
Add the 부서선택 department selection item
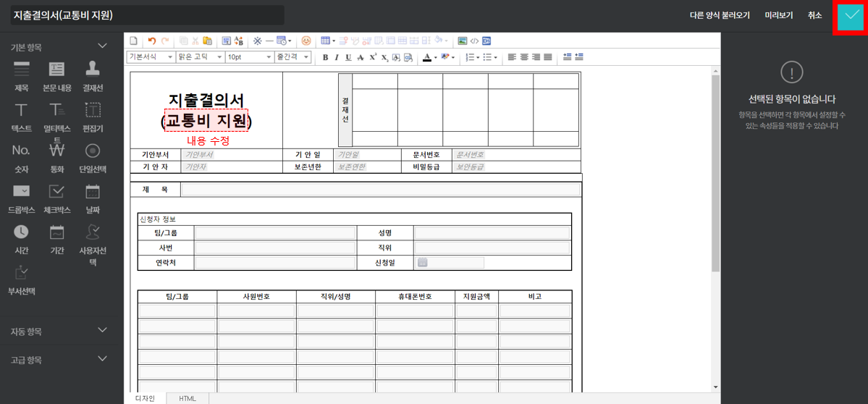[22, 280]
